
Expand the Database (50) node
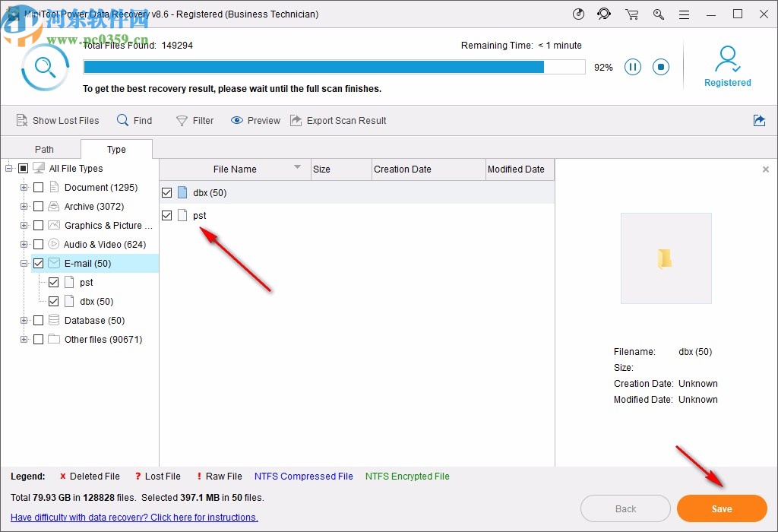[x=24, y=320]
